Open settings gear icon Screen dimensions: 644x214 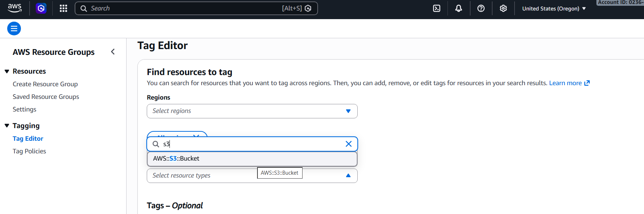point(503,8)
